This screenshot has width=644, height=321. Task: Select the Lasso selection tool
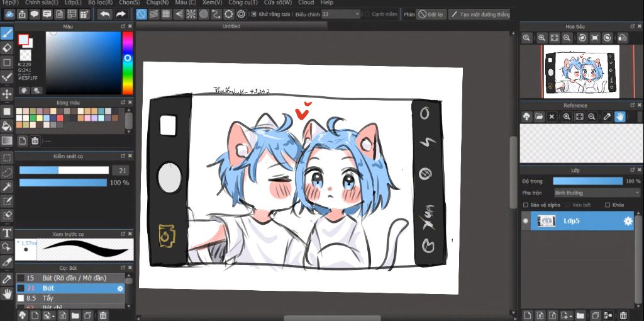click(7, 172)
